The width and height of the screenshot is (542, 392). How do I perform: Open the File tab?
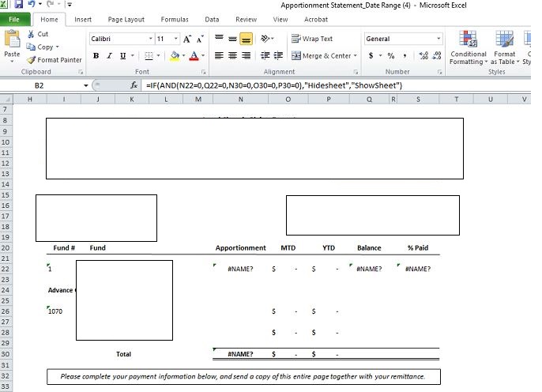coord(14,19)
